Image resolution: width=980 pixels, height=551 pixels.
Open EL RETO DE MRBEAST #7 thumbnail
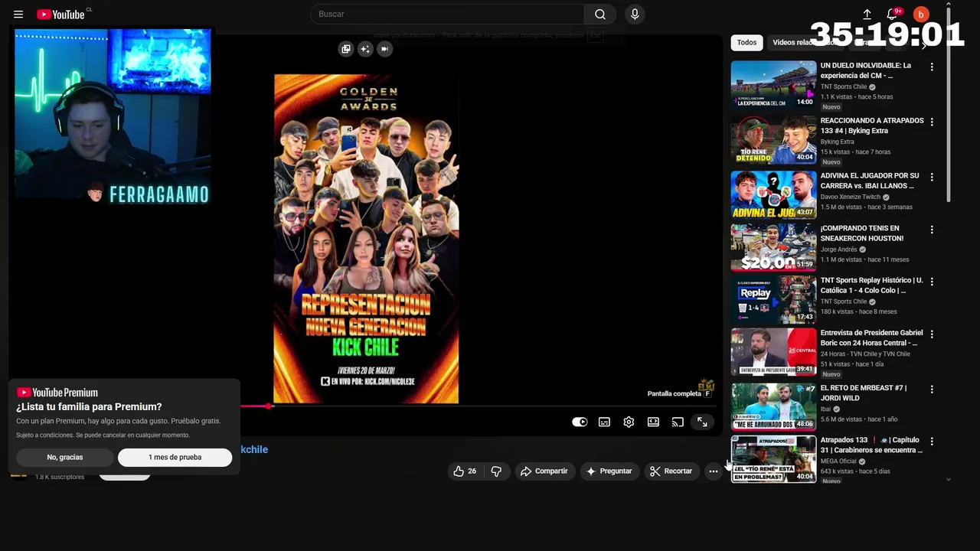pos(773,407)
